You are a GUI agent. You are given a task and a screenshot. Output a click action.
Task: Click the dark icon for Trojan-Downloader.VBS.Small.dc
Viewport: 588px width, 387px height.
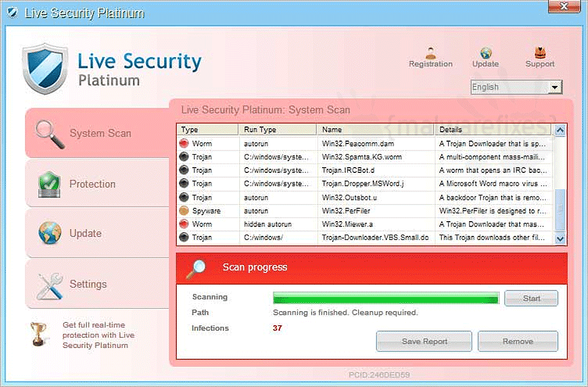183,238
